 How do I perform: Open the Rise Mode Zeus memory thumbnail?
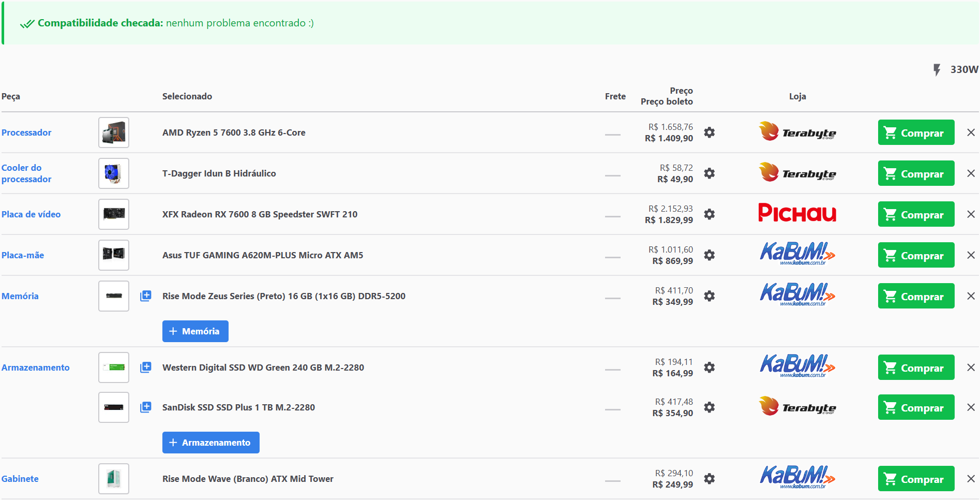[114, 296]
